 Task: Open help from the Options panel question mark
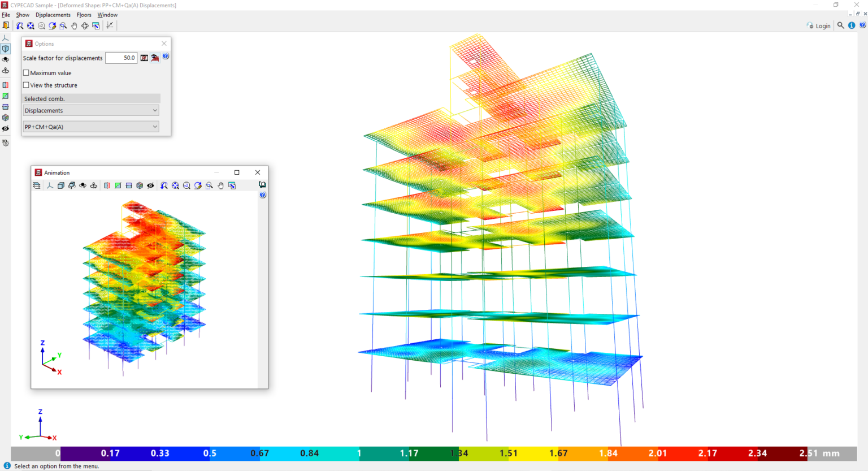pyautogui.click(x=166, y=56)
